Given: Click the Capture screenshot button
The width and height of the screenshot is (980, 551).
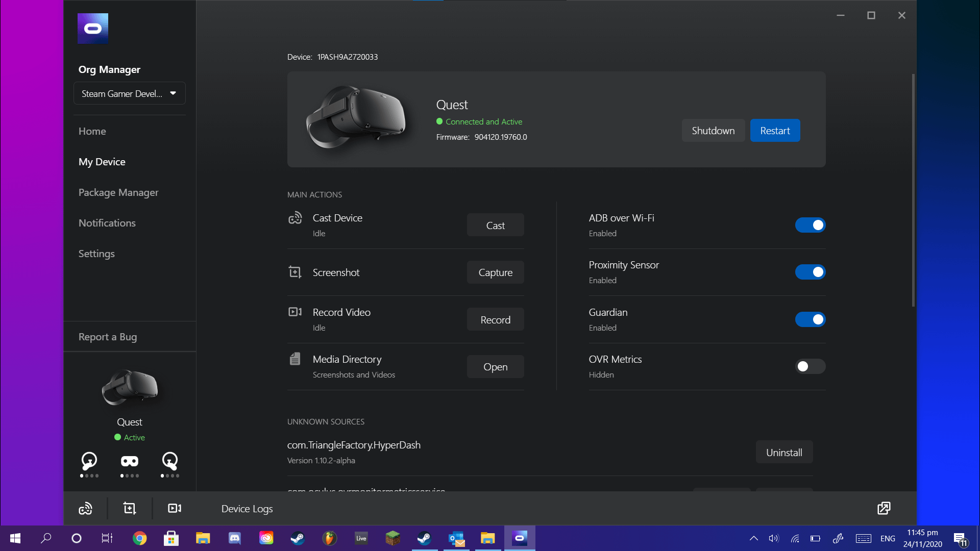Looking at the screenshot, I should [x=495, y=272].
